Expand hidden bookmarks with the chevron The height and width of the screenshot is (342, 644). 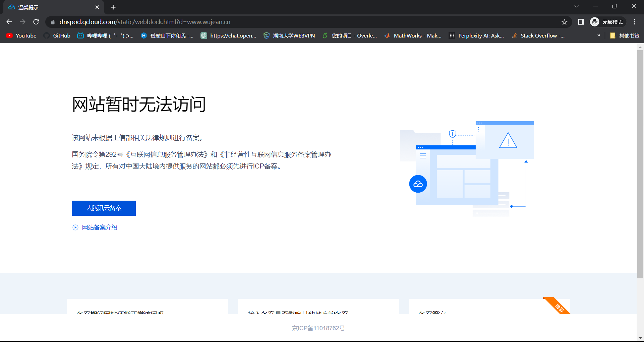599,35
